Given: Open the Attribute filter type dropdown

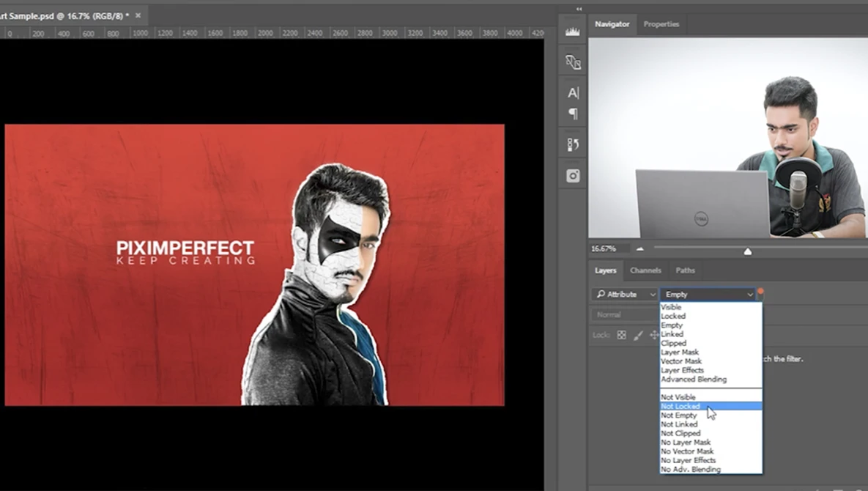Looking at the screenshot, I should 624,295.
